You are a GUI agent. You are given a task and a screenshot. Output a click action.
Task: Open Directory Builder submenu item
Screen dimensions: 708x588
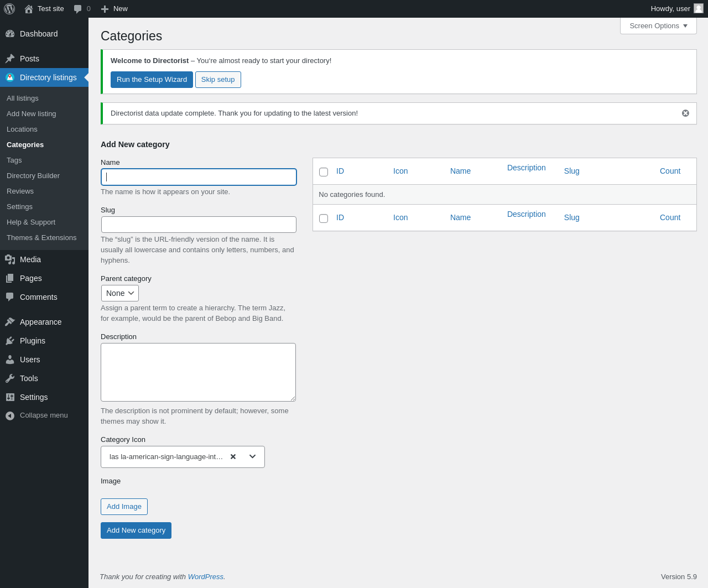pyautogui.click(x=33, y=176)
